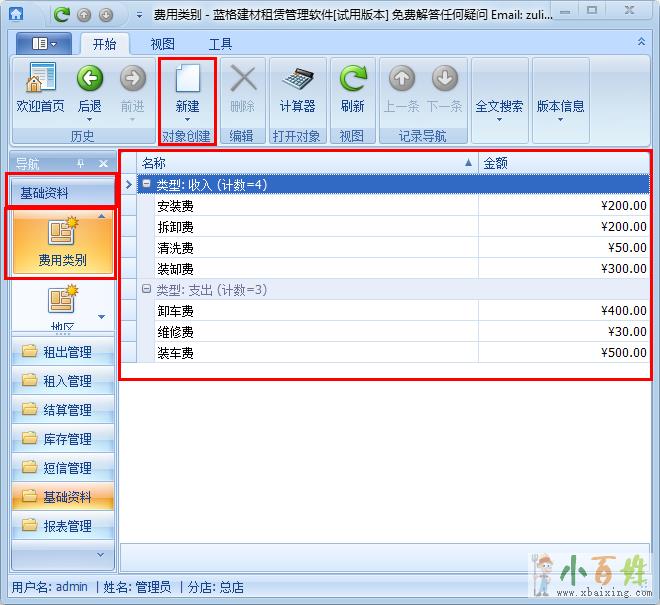Screen dimensions: 660x605
Task: Collapse the 类型: 支出 group
Action: point(147,290)
